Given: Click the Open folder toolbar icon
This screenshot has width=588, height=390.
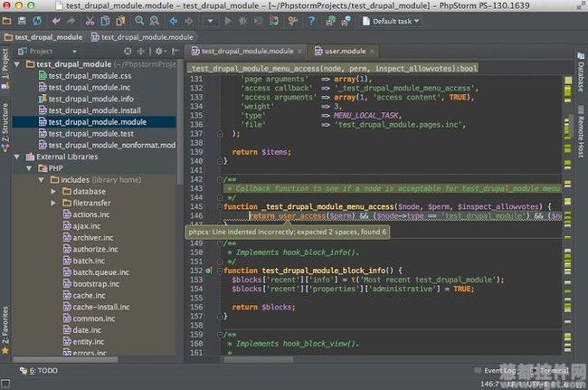Looking at the screenshot, I should coord(6,21).
